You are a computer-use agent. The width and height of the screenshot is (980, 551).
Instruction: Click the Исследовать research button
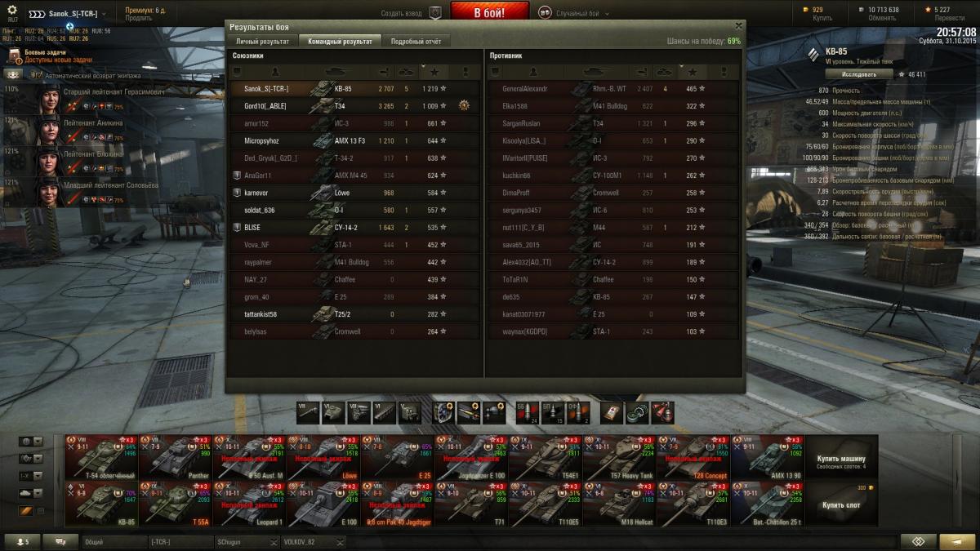point(859,73)
